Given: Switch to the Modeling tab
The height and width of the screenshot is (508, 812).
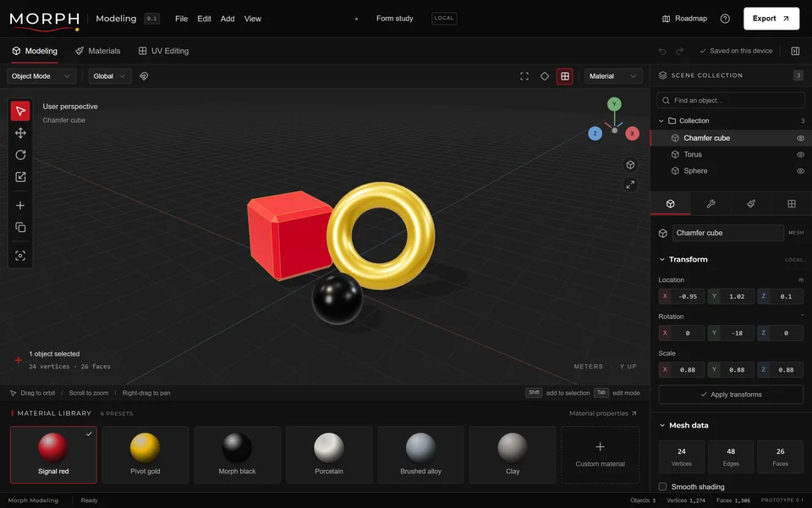Looking at the screenshot, I should pos(35,51).
